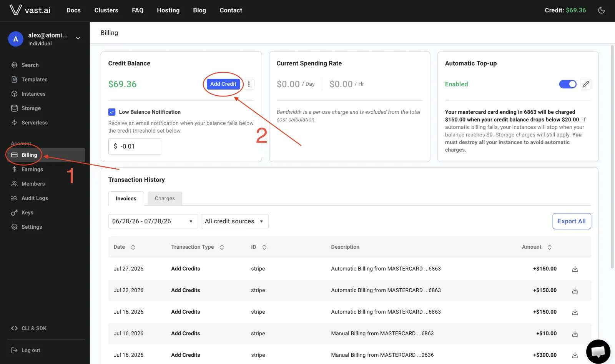Edit automatic top-up settings pencil
Viewport: 615px width, 364px height.
pyautogui.click(x=586, y=84)
